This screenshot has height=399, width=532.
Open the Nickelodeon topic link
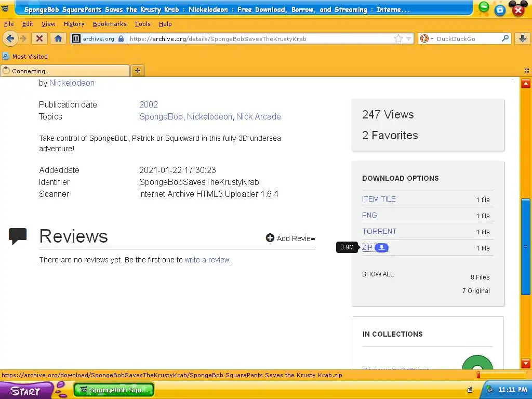tap(209, 116)
